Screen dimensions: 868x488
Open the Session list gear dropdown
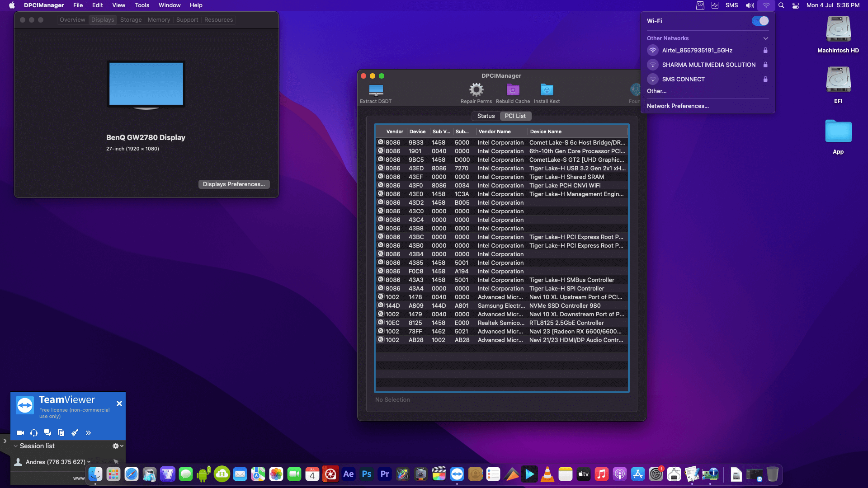pos(118,446)
